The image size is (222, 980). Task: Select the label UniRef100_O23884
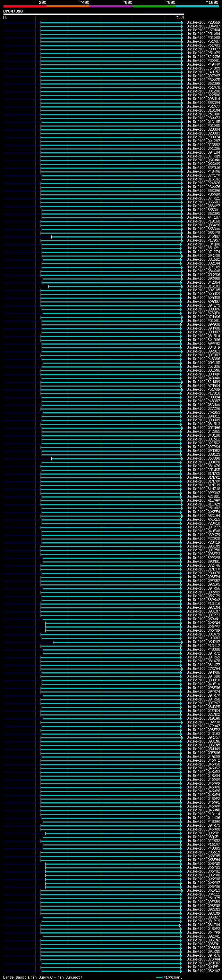(x=203, y=129)
